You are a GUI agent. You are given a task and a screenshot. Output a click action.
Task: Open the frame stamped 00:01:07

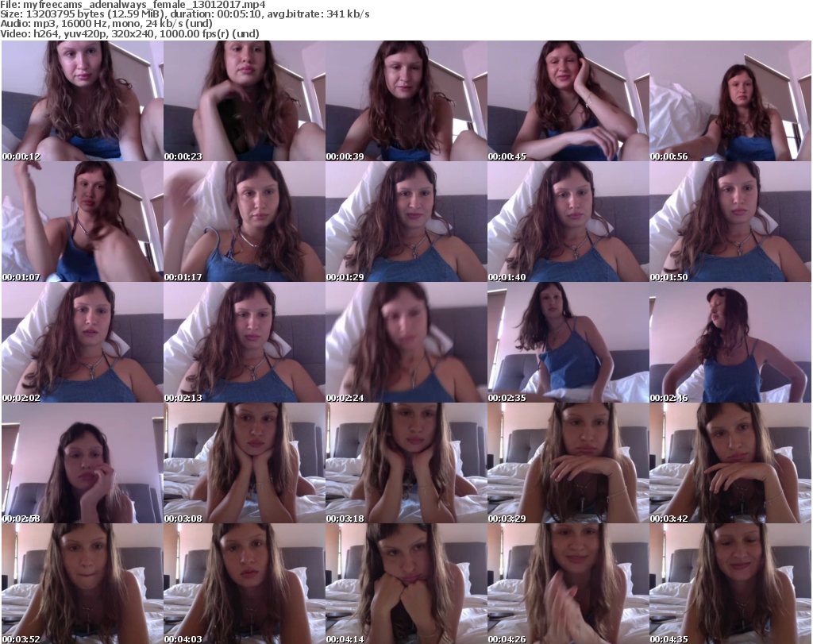click(83, 222)
